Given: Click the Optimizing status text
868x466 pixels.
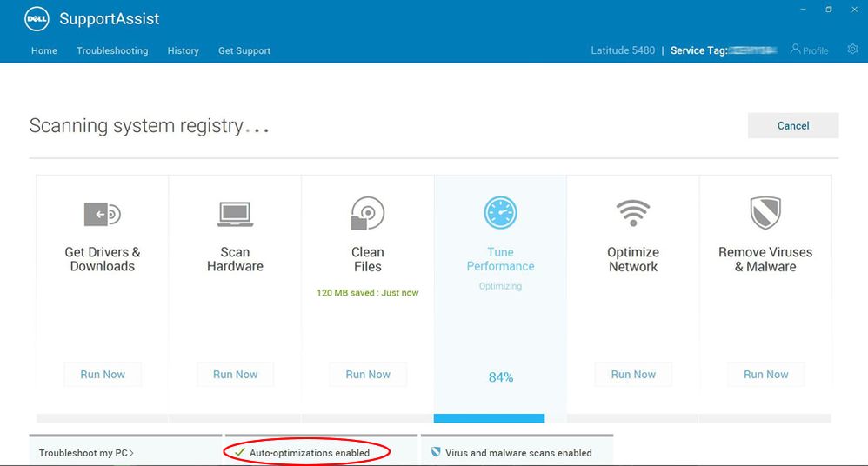Looking at the screenshot, I should click(500, 286).
